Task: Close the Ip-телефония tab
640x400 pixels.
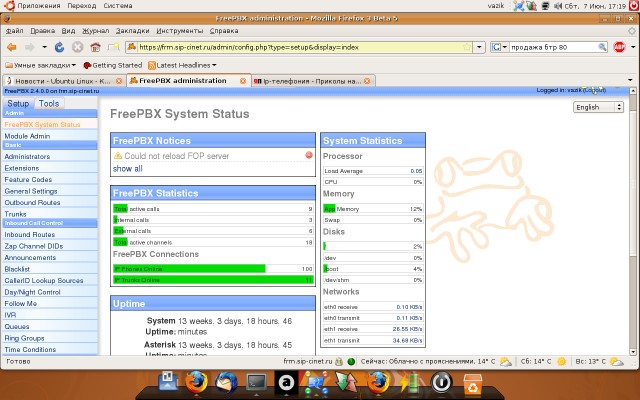Action: coord(367,81)
